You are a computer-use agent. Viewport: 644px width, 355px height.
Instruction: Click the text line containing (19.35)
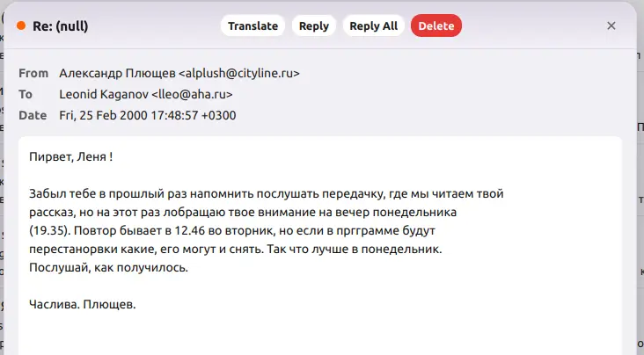(232, 230)
